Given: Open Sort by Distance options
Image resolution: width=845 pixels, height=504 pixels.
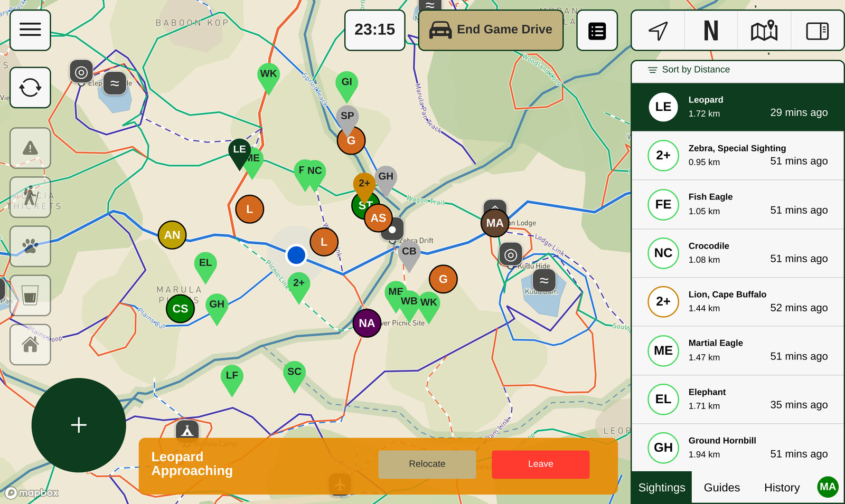Looking at the screenshot, I should 689,70.
